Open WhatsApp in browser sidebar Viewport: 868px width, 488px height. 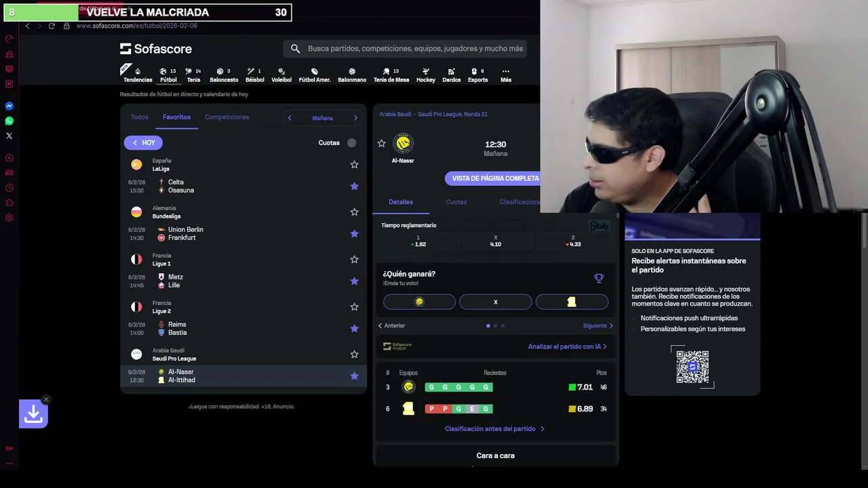click(9, 121)
